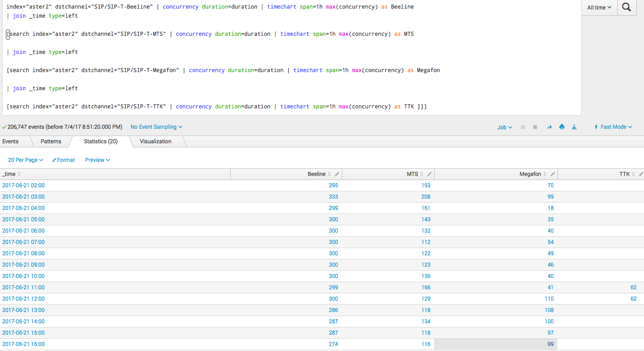
Task: Open the All time range picker
Action: pyautogui.click(x=598, y=7)
